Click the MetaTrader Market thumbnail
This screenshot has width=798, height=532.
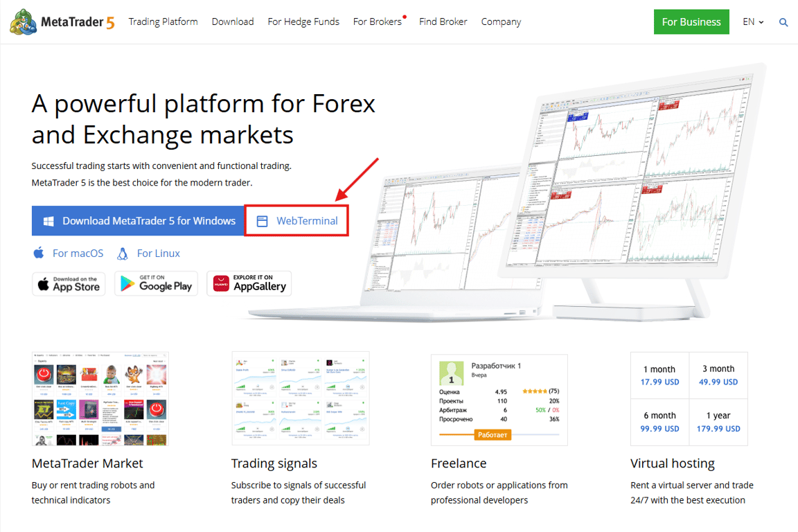point(100,398)
